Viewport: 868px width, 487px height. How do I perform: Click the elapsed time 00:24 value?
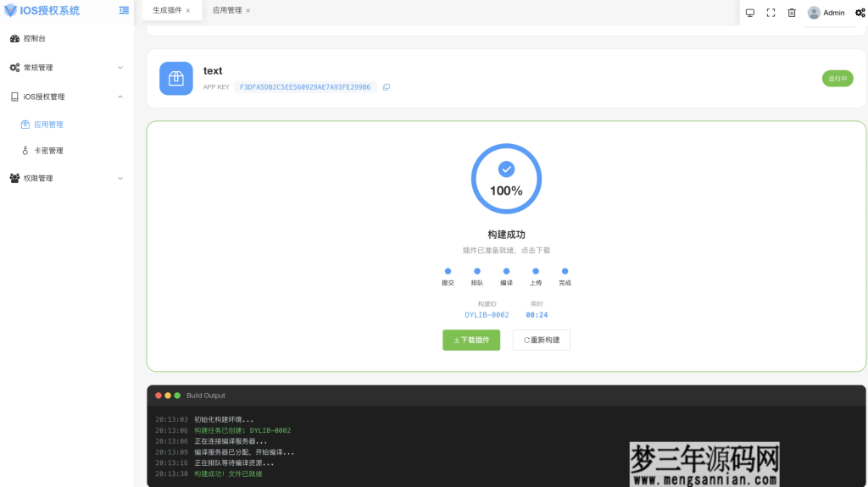tap(537, 315)
